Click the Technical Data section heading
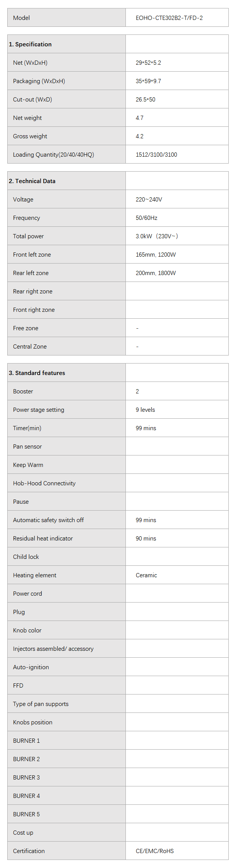Viewport: 236px width, 868px height. click(32, 181)
